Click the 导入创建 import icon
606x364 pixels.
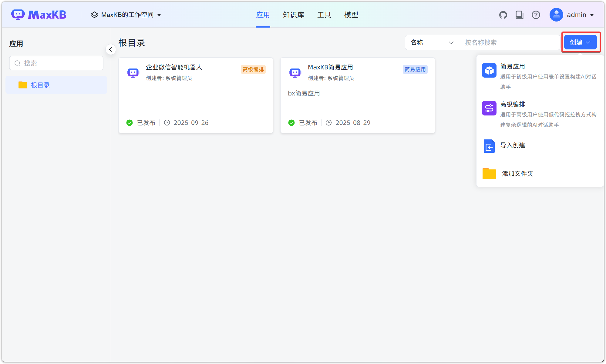[489, 146]
